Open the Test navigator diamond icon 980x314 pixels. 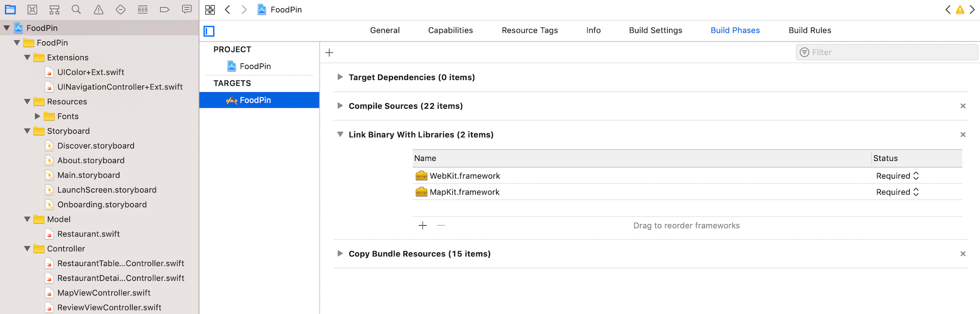120,10
